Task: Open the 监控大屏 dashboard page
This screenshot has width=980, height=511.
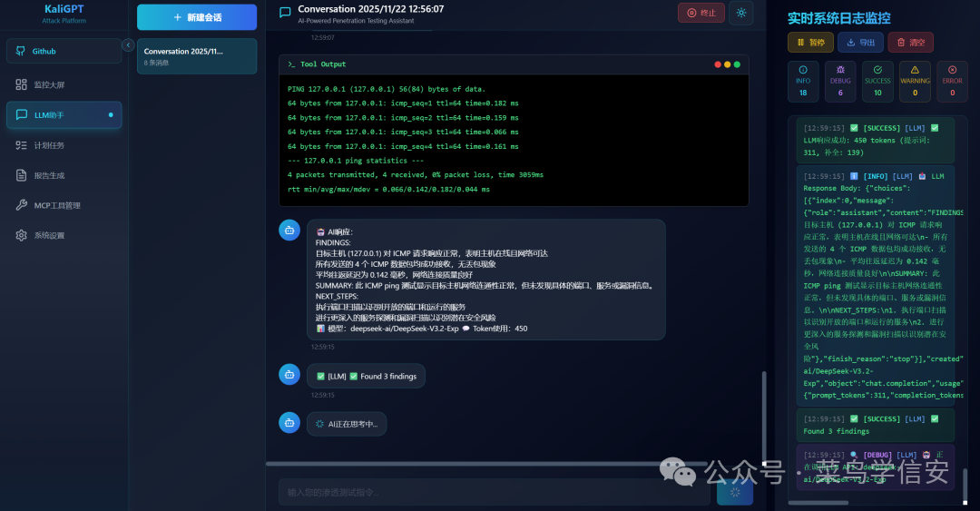Action: pos(64,84)
